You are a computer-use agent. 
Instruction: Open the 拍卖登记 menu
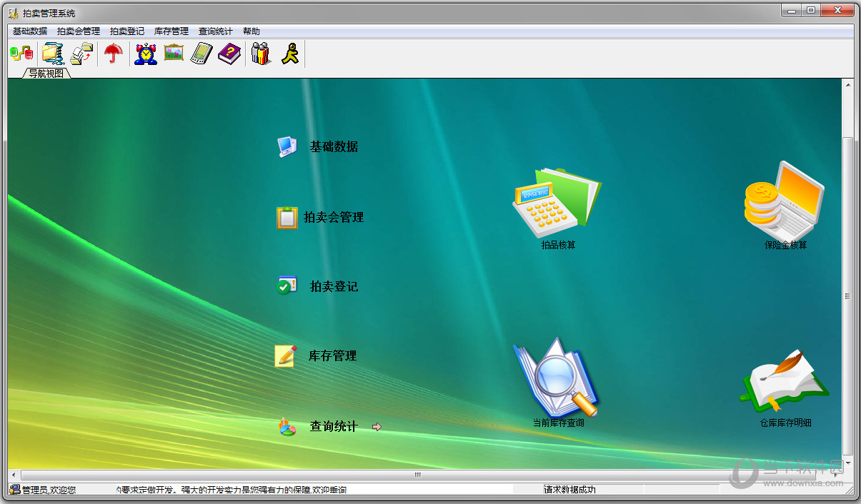(x=127, y=31)
